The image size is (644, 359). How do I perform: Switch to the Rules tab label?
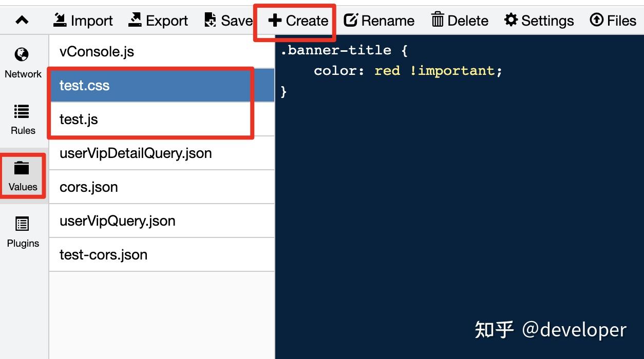click(x=23, y=130)
